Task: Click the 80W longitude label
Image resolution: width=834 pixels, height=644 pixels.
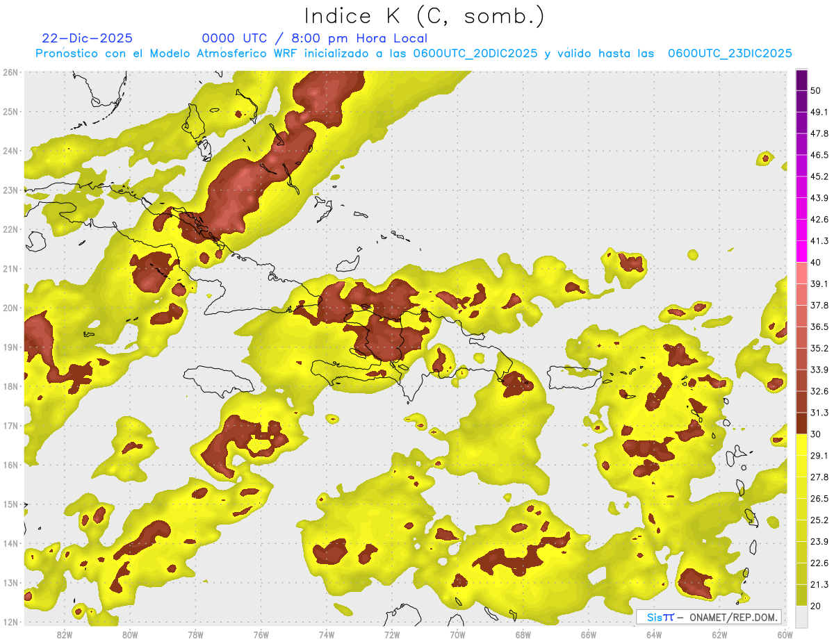Action: coord(130,635)
